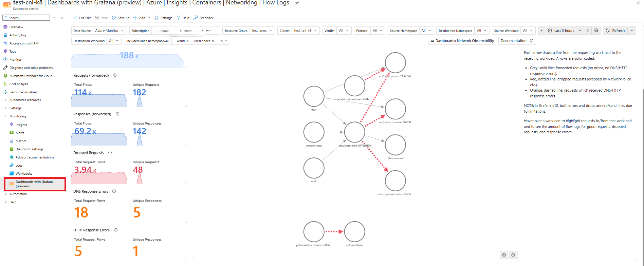Image resolution: width=644 pixels, height=266 pixels.
Task: Open the Verdict filter dropdown
Action: pos(344,31)
